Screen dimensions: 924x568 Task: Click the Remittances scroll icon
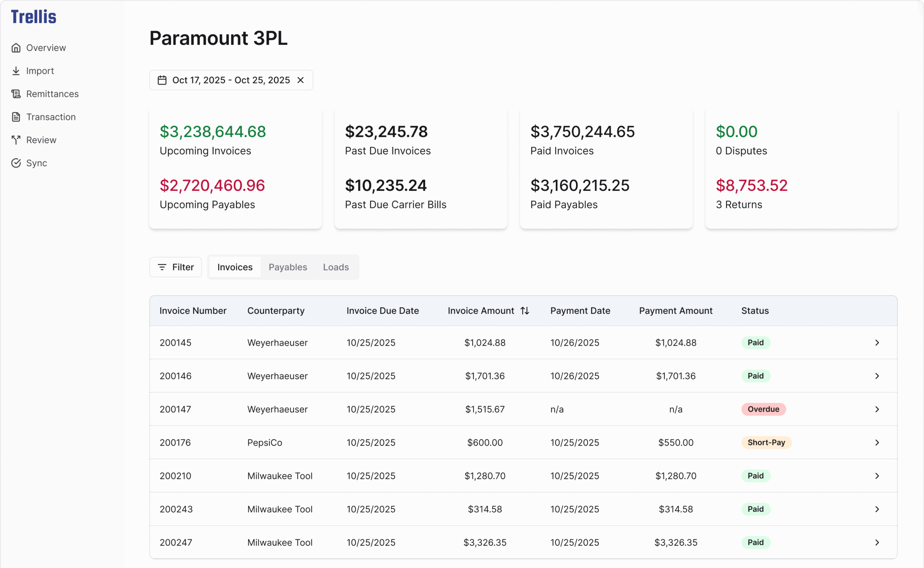point(16,94)
